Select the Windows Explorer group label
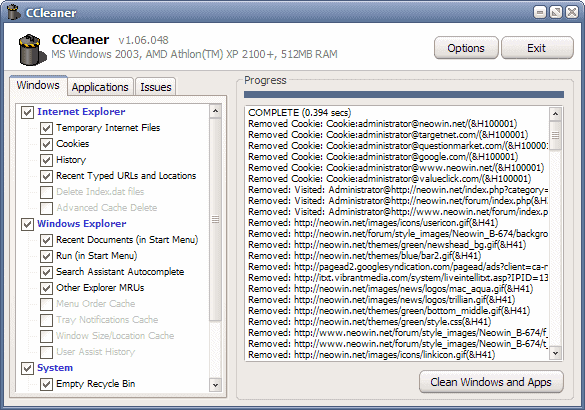The height and width of the screenshot is (410, 585). 82,224
